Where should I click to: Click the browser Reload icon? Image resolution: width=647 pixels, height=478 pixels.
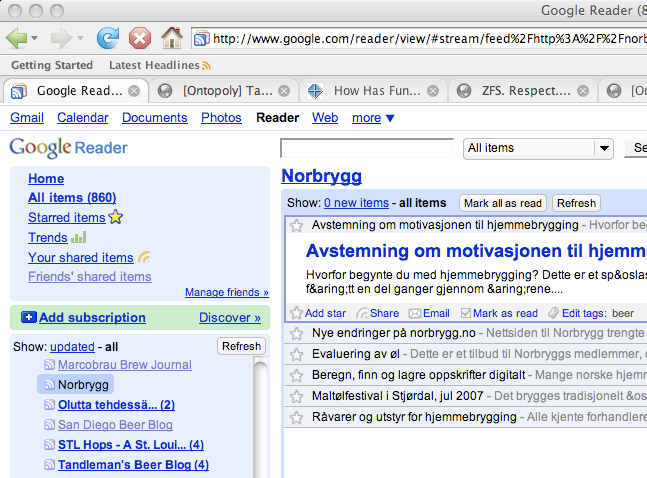[x=107, y=39]
